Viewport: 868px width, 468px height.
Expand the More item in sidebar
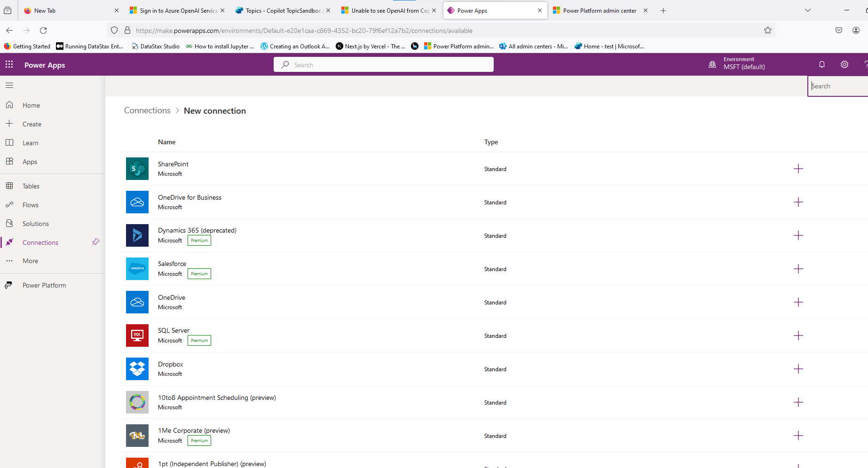pos(30,261)
